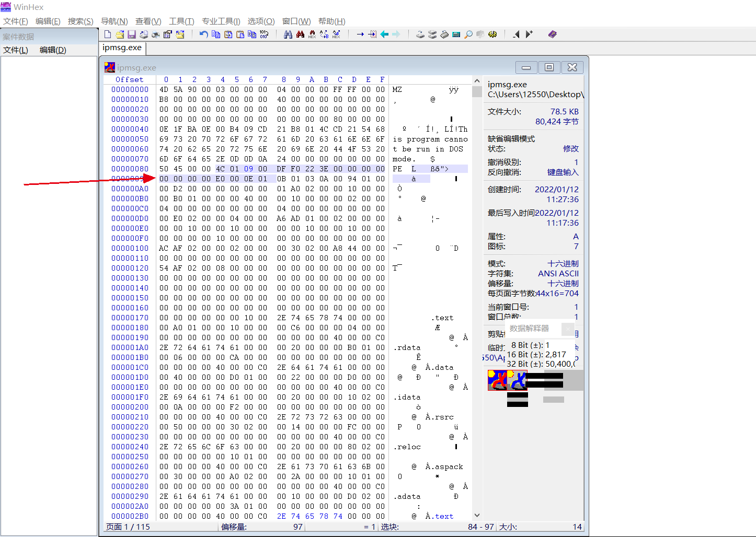Click the hex view scrollbar thumb

coord(477,91)
